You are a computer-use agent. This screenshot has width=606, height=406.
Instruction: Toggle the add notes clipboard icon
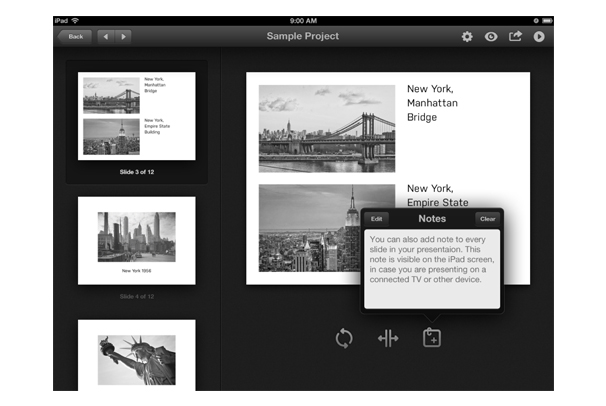[x=431, y=338]
